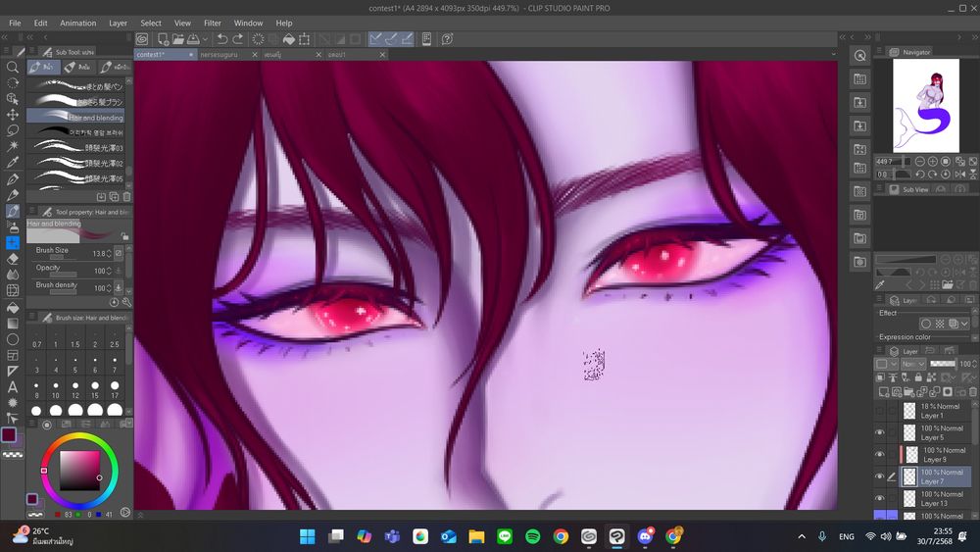This screenshot has width=980, height=552.
Task: Open the Save dropdown arrow in command bar
Action: click(205, 39)
